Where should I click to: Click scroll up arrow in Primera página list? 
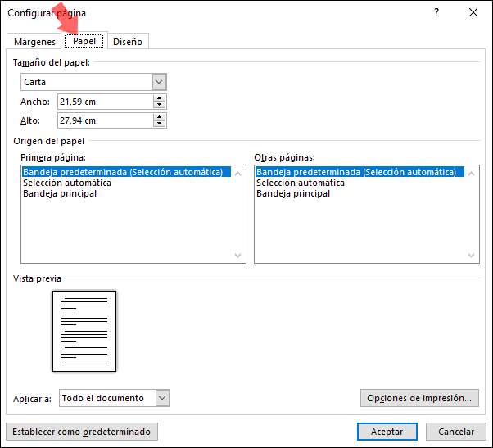[238, 174]
